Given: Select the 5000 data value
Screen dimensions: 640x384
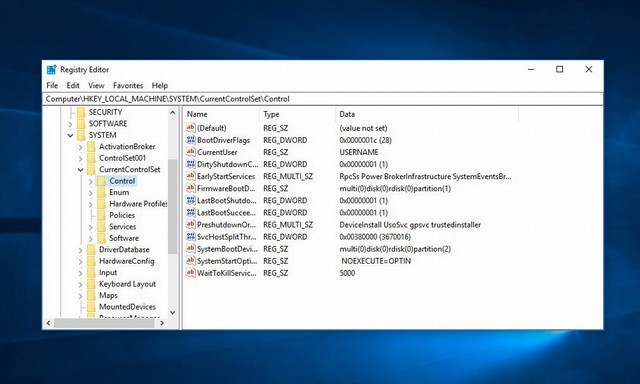Looking at the screenshot, I should tap(347, 273).
